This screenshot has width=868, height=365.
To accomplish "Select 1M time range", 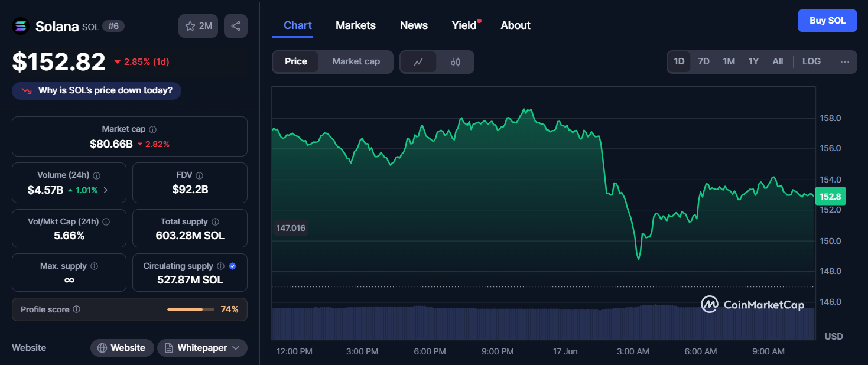I will (x=729, y=61).
